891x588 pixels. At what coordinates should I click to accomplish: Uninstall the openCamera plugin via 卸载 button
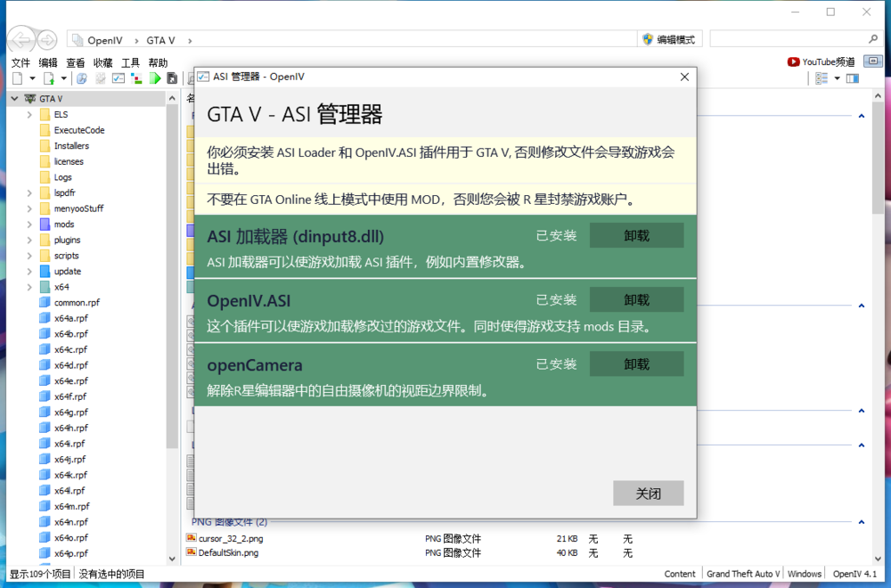click(x=637, y=363)
